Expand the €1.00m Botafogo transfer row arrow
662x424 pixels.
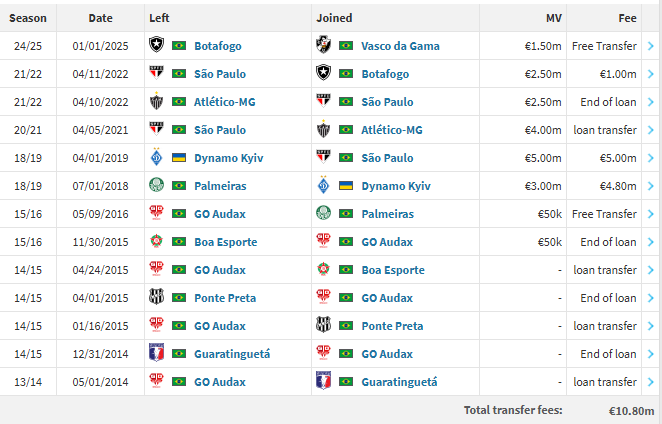pos(650,74)
